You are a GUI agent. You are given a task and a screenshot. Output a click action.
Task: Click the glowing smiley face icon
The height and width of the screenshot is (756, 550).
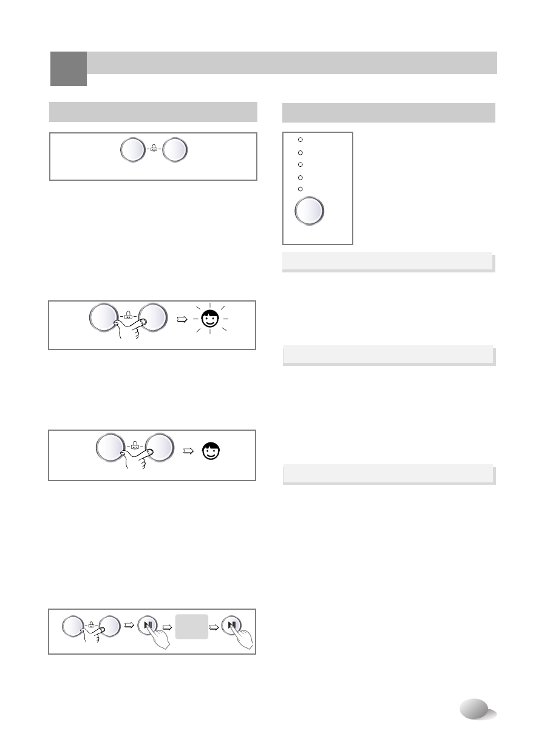tap(208, 318)
